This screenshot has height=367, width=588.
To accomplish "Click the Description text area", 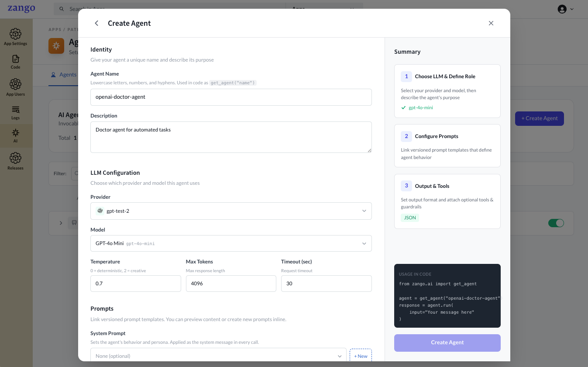I will pyautogui.click(x=231, y=137).
